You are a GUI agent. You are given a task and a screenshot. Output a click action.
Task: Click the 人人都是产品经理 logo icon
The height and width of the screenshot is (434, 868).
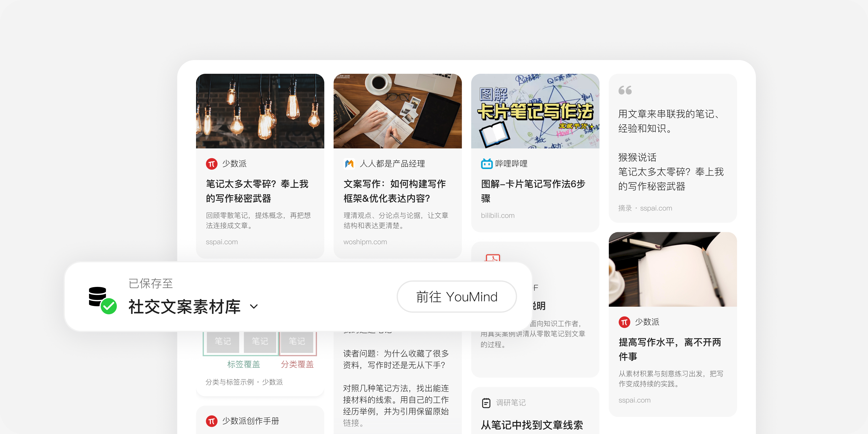click(x=349, y=164)
